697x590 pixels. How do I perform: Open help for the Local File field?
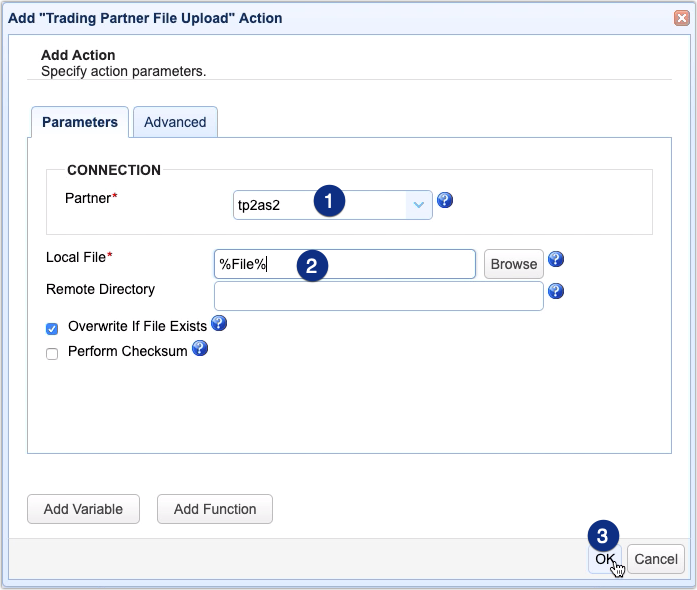pos(556,260)
